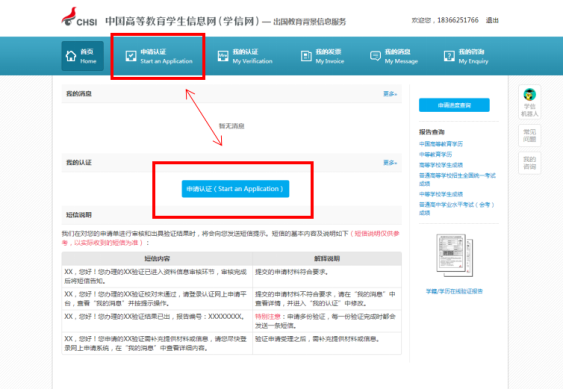Open the My Verification navigation tab
Screen dimensions: 563x389
245,56
